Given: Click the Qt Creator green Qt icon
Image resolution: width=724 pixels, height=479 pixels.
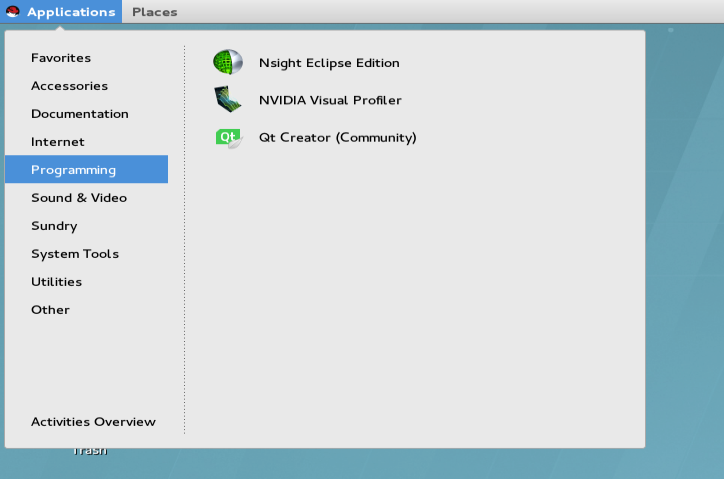Looking at the screenshot, I should 229,138.
